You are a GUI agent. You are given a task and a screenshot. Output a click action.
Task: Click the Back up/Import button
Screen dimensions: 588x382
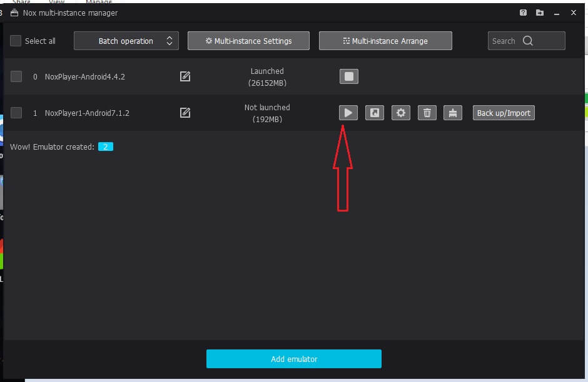(x=504, y=113)
